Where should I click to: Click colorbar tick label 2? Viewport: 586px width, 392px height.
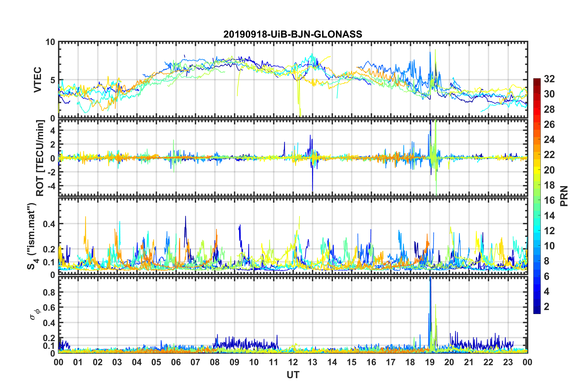click(547, 307)
